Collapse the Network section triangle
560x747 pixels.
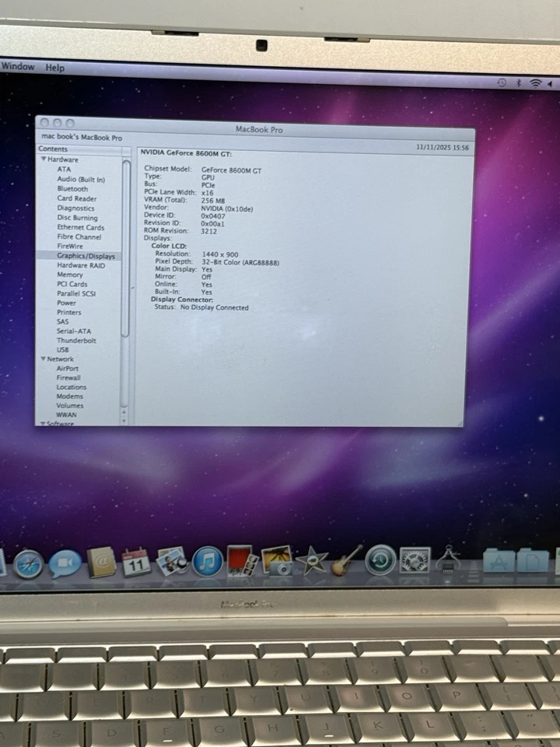click(43, 358)
